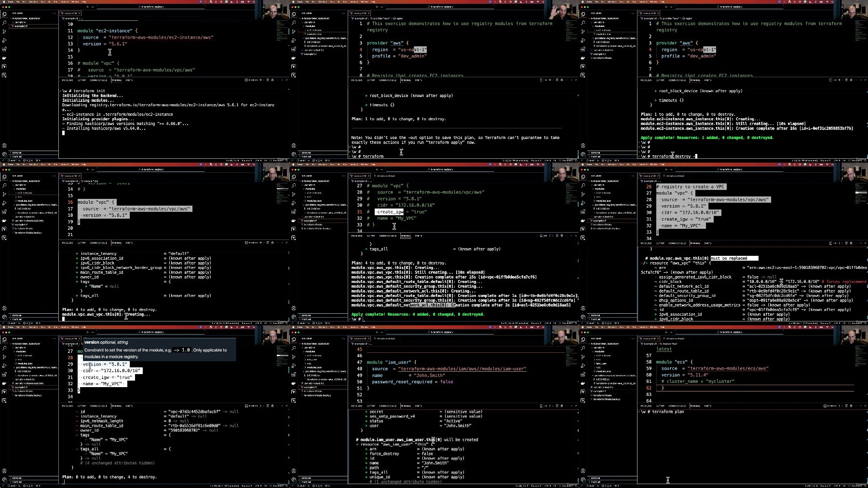The width and height of the screenshot is (868, 488).
Task: Select TERMINAL tab in the 4 added frame
Action: (x=406, y=236)
